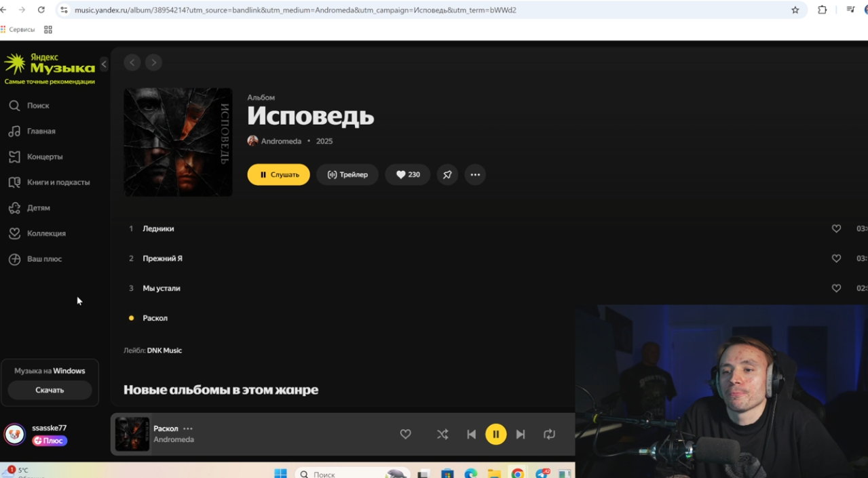868x478 pixels.
Task: Open the Поиск search in the sidebar
Action: [x=30, y=106]
